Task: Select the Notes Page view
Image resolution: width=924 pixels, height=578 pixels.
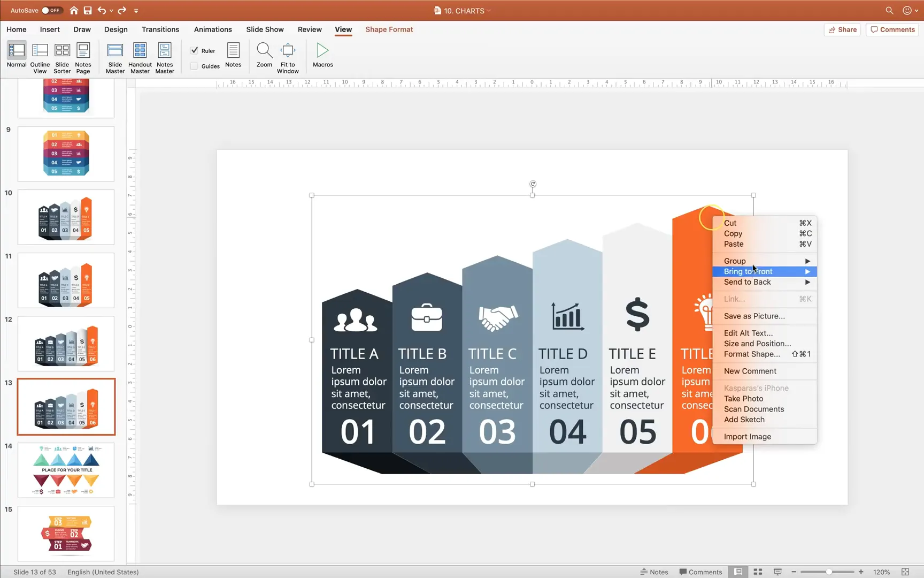Action: click(83, 56)
